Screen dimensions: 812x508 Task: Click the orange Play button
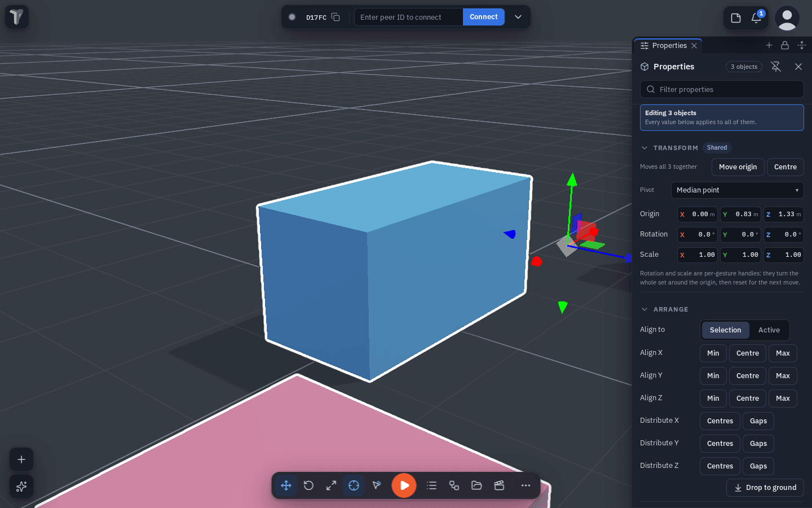tap(404, 485)
